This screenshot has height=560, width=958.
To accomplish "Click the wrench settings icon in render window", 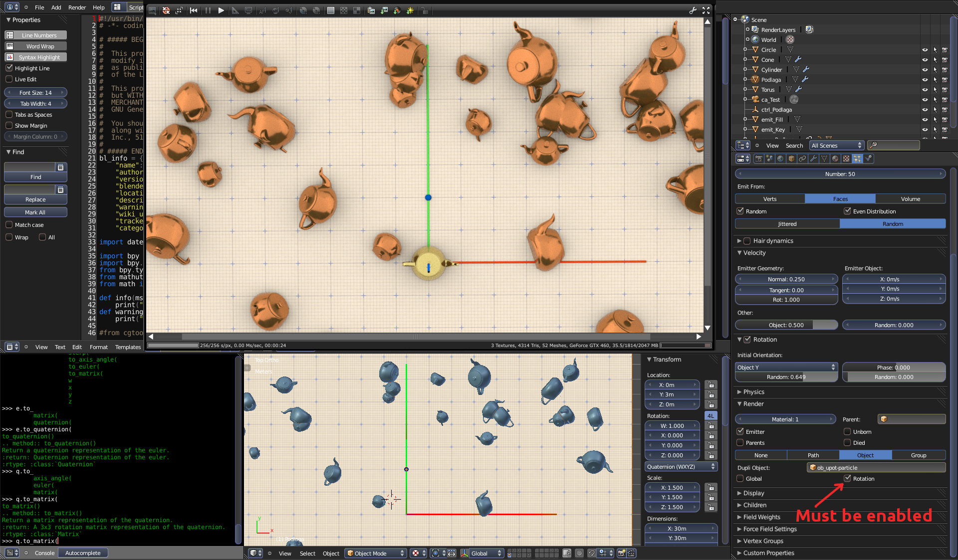I will coord(693,10).
